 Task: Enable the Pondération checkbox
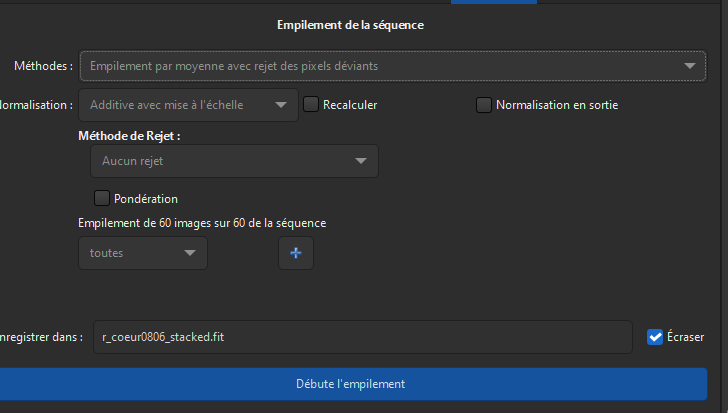pos(101,198)
